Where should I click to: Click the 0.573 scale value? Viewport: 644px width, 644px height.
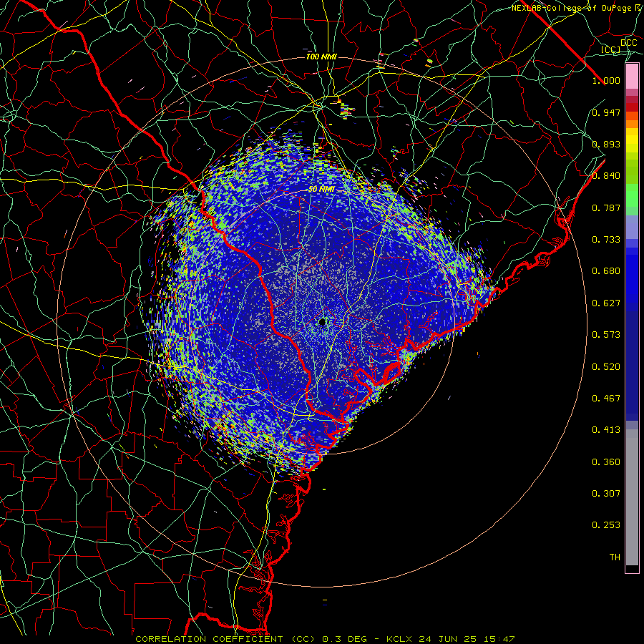click(x=606, y=335)
